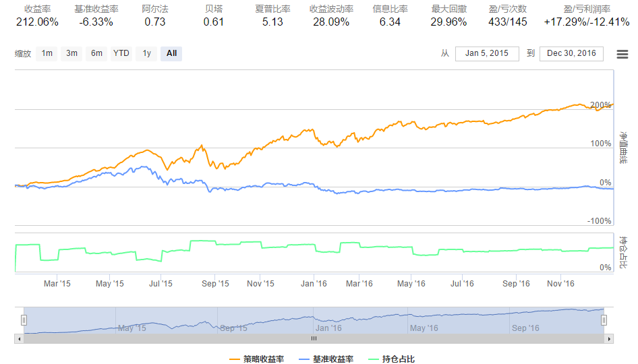Toggle 基准收益率 series in legend
The height and width of the screenshot is (364, 638).
326,359
